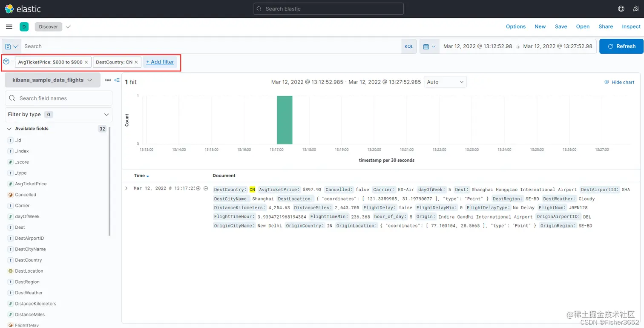The width and height of the screenshot is (644, 328).
Task: Open the Auto interval dropdown
Action: [445, 82]
